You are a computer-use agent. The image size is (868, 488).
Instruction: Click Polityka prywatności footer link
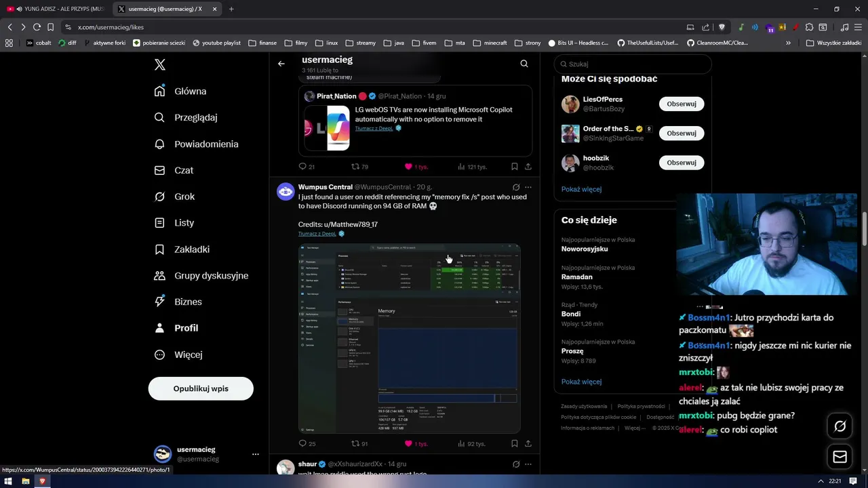(x=642, y=407)
